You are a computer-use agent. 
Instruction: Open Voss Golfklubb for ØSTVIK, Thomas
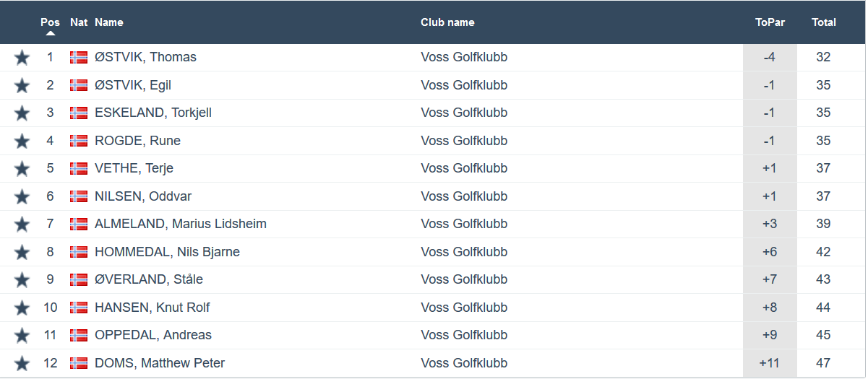tap(464, 57)
